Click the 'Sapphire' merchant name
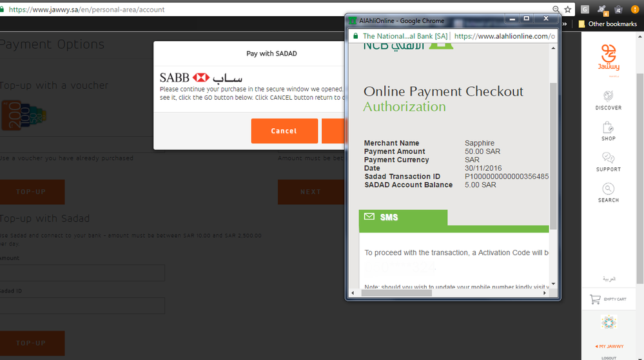The height and width of the screenshot is (360, 644). 480,143
